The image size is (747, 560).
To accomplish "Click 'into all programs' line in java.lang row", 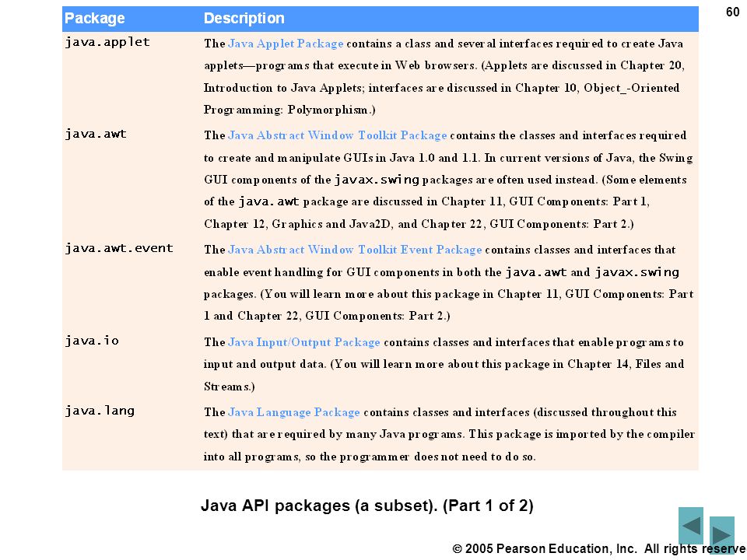I will pos(370,457).
